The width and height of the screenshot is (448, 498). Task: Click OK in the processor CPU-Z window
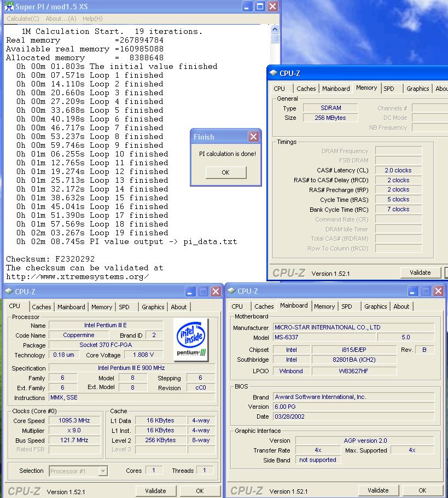coord(200,491)
